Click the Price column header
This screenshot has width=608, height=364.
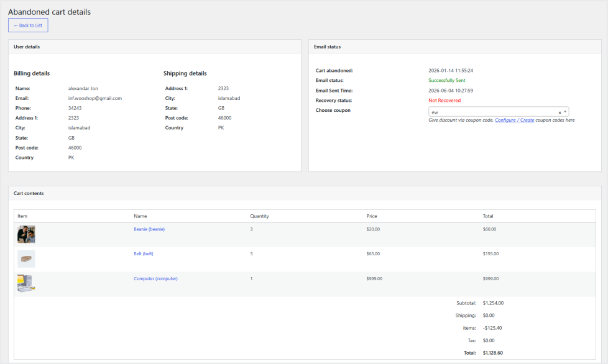[372, 216]
